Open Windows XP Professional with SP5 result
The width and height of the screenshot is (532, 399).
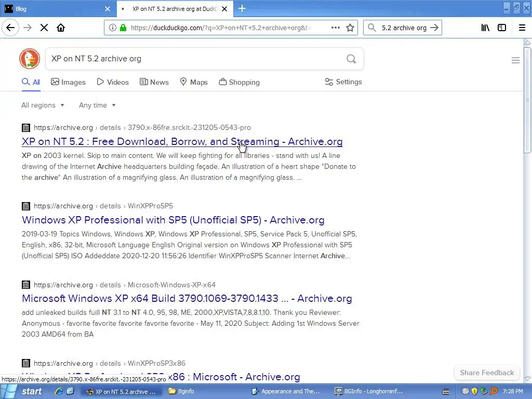pos(173,220)
